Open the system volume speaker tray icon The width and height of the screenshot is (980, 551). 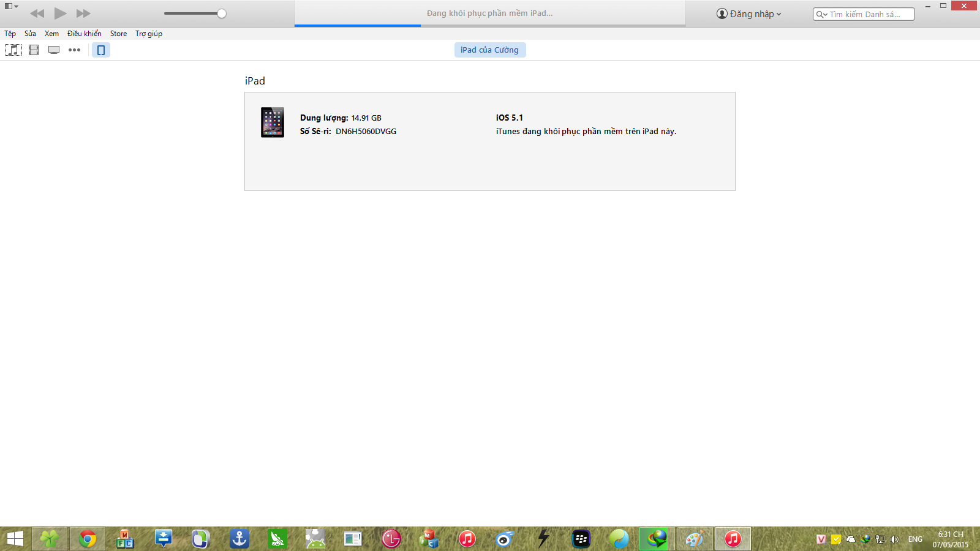[x=895, y=539]
